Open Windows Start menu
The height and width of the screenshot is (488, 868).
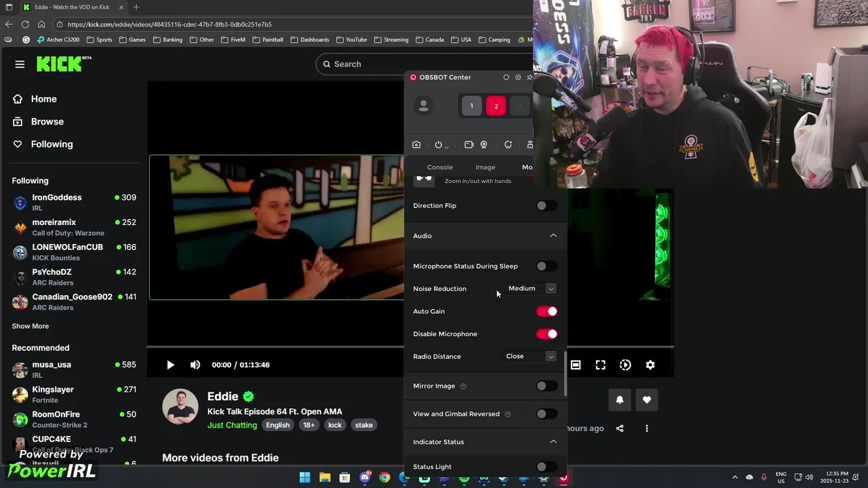[305, 478]
